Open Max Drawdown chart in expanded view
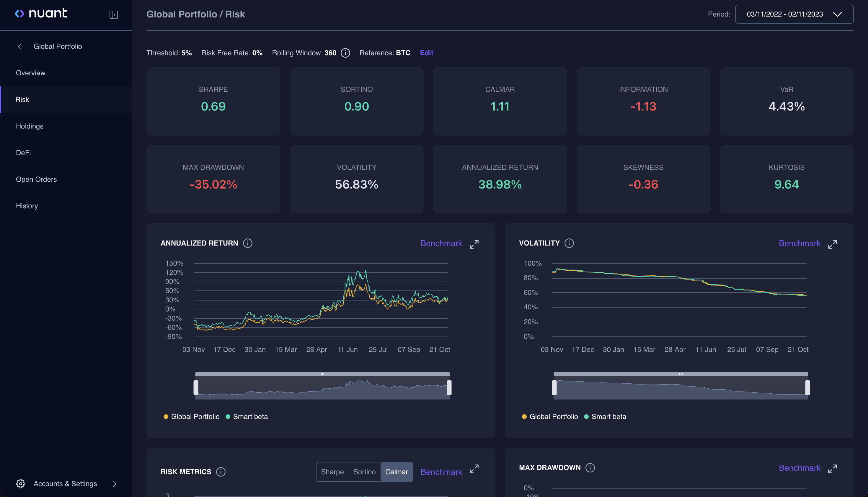 tap(833, 468)
